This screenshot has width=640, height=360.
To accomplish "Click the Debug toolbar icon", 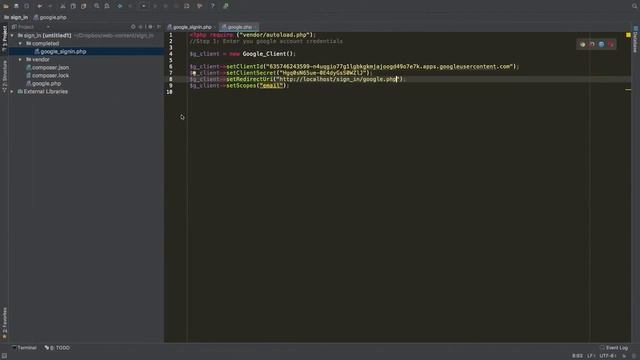I will tap(166, 6).
